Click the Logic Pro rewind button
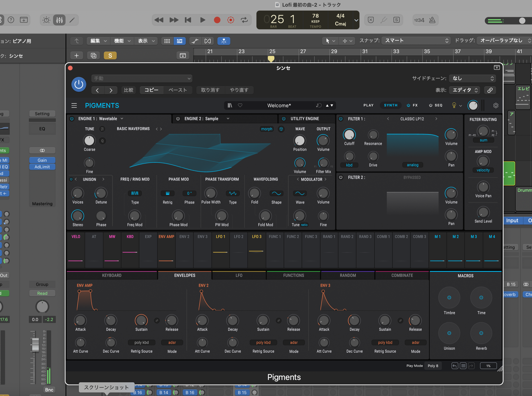This screenshot has width=532, height=396. tap(159, 20)
